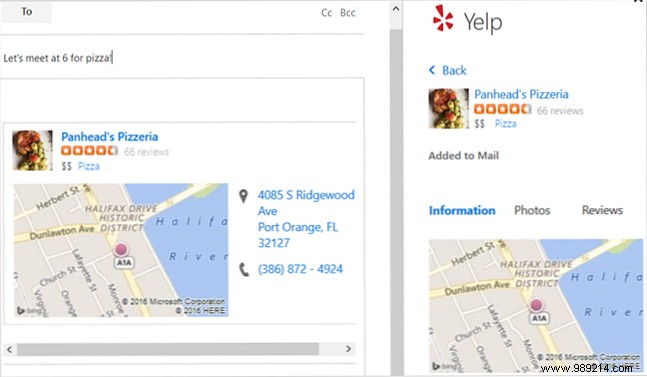Click the horizontal scrollbar thumb
Viewport: 647px width, 377px height.
pyautogui.click(x=168, y=349)
